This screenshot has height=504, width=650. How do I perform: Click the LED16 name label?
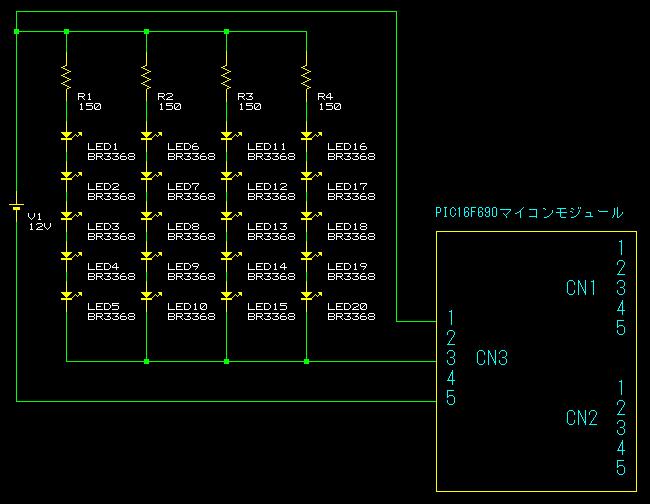[347, 147]
